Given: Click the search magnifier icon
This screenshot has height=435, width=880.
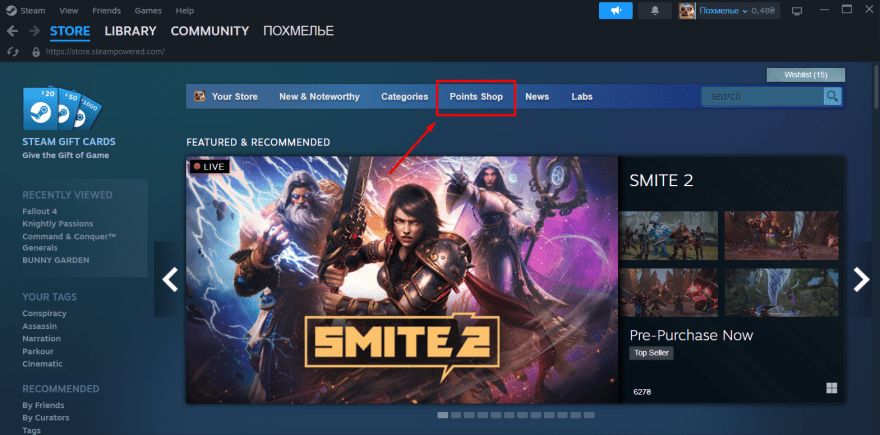Looking at the screenshot, I should pyautogui.click(x=832, y=96).
